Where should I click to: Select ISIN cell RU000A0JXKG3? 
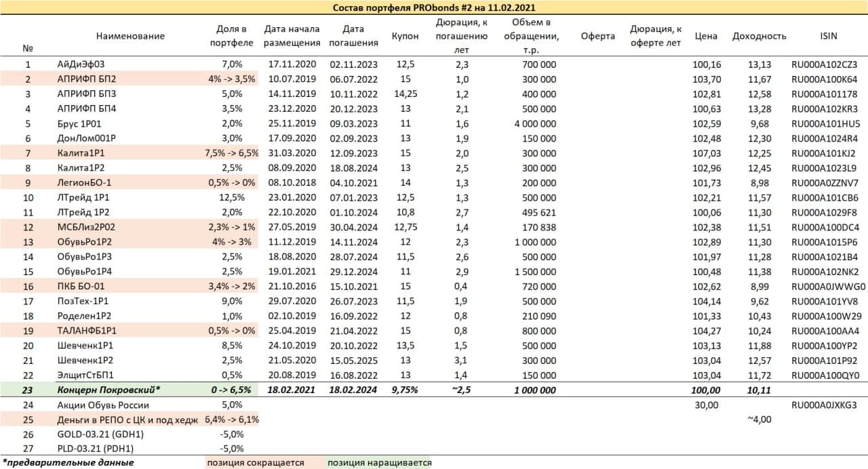point(825,405)
